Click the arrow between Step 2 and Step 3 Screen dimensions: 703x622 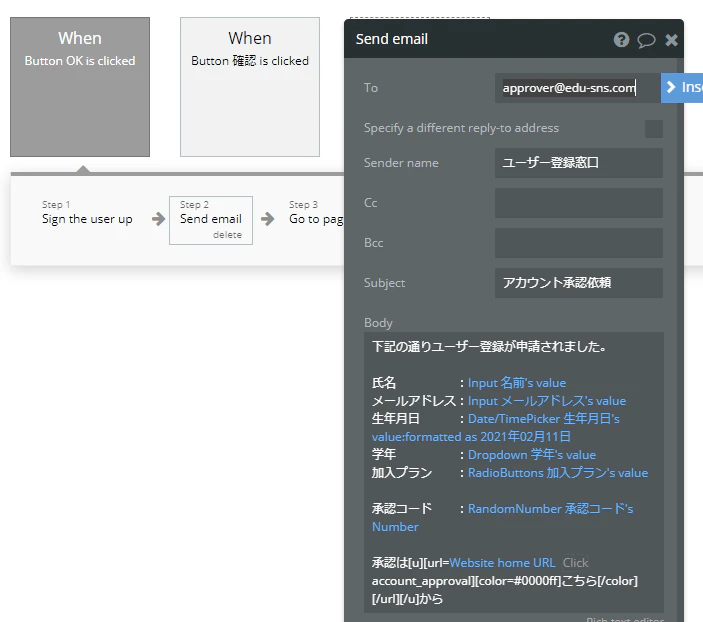point(268,219)
